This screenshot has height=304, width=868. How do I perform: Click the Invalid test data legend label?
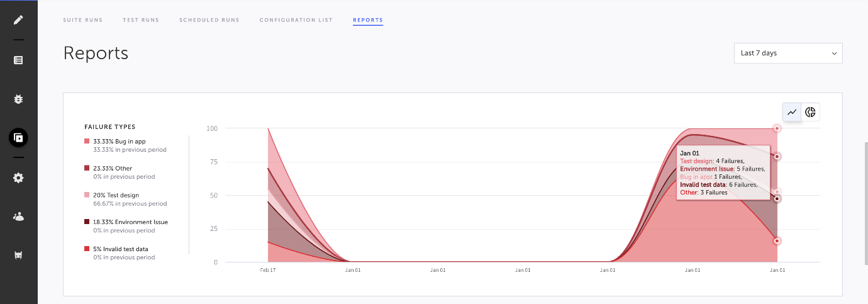click(x=121, y=249)
